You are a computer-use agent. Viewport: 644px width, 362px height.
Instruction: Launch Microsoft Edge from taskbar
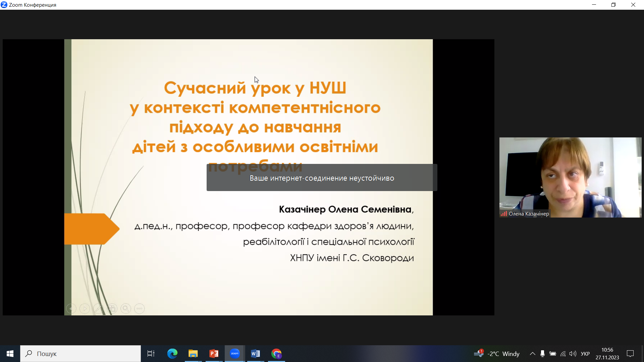[x=172, y=354]
